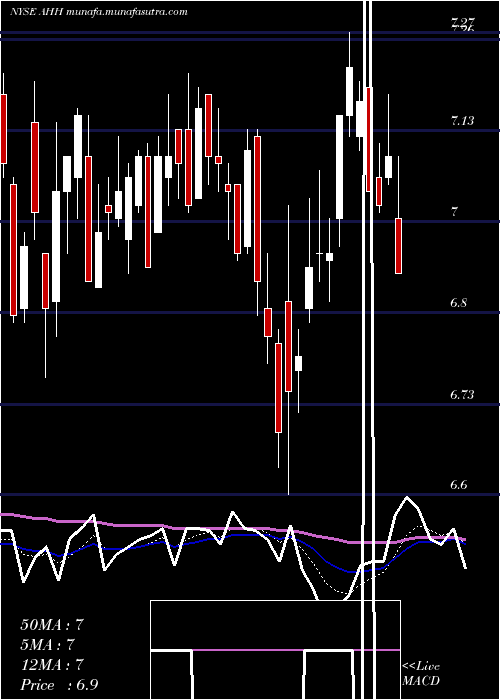Click the 'NYSE AHH munafa.munafasutra.com' header text

point(98,12)
